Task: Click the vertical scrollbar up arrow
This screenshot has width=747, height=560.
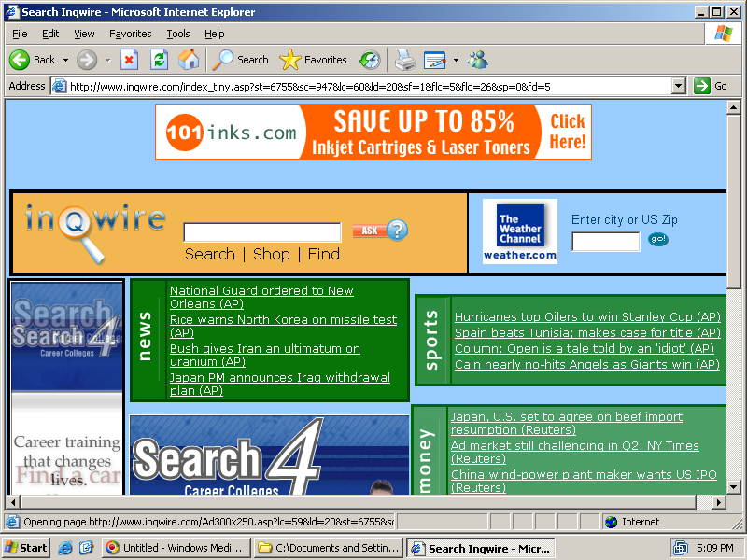Action: (x=733, y=107)
